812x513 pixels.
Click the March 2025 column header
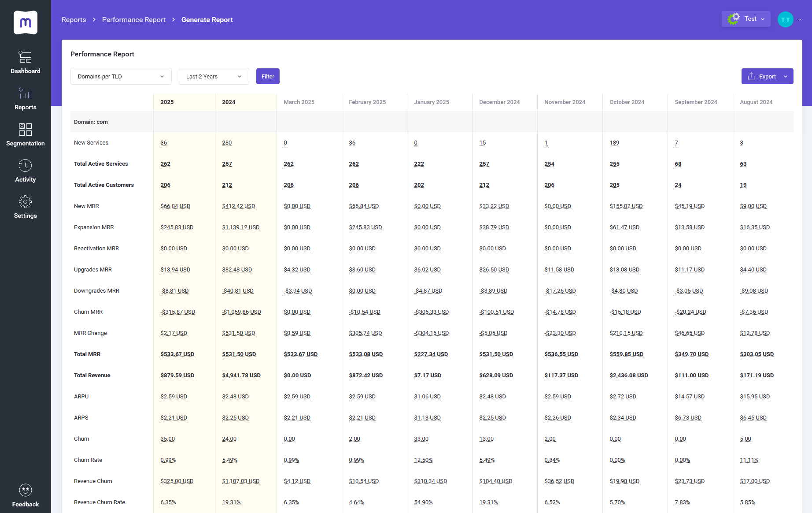pos(299,102)
